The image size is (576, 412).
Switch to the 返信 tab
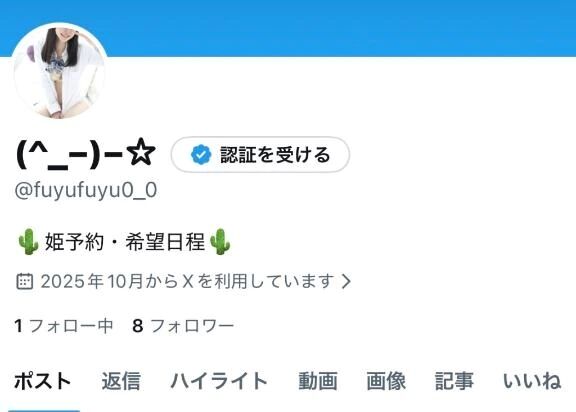(x=121, y=381)
